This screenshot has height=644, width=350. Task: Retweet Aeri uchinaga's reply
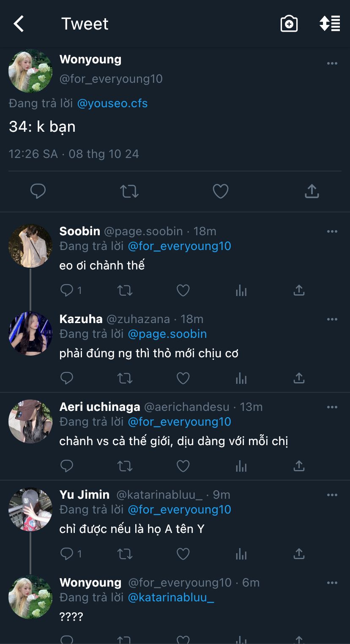coord(125,466)
